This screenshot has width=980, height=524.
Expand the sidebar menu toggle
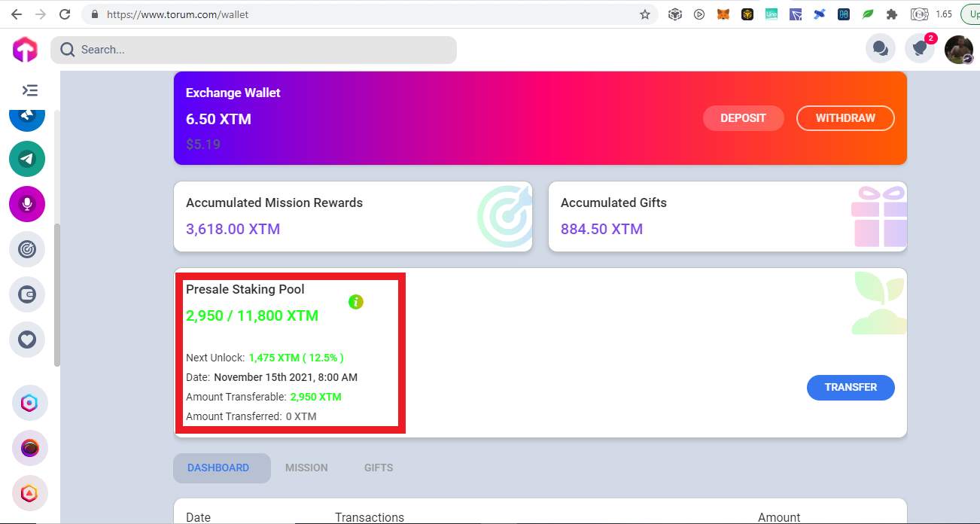(x=29, y=90)
